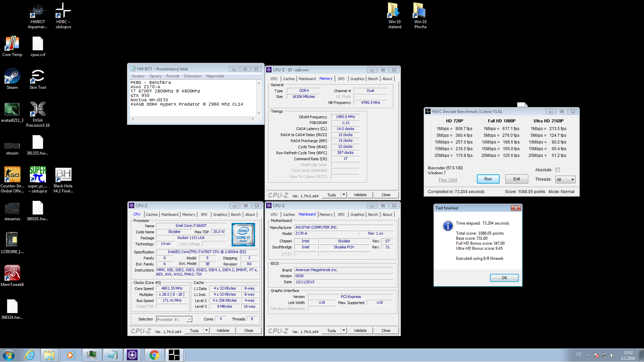Open the Threads dropdown in HEVC benchmark
Image resolution: width=644 pixels, height=362 pixels.
pos(565,180)
